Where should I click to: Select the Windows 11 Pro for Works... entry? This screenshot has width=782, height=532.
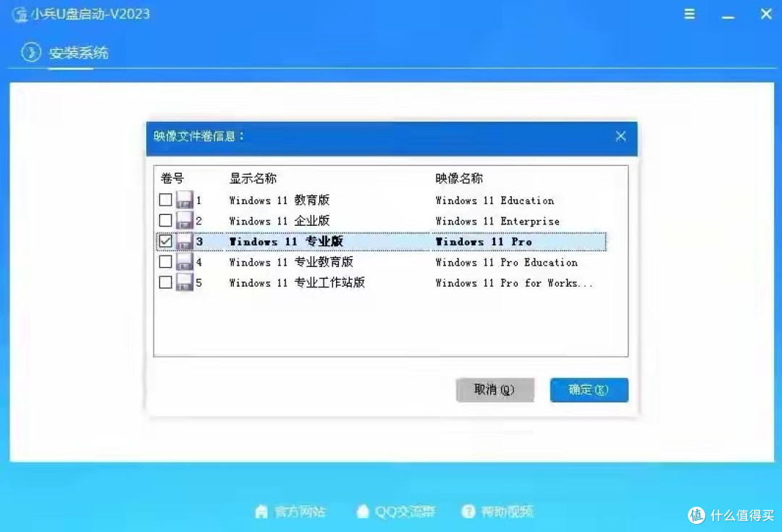click(x=514, y=283)
